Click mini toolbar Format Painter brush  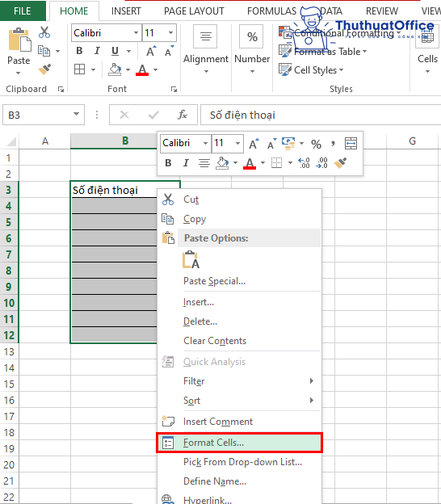[x=340, y=163]
